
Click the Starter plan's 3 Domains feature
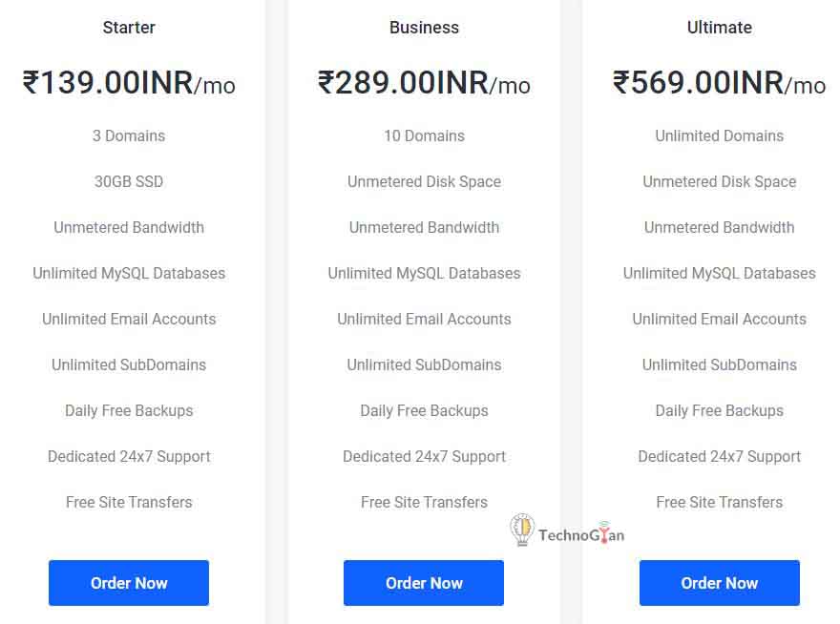pyautogui.click(x=129, y=135)
